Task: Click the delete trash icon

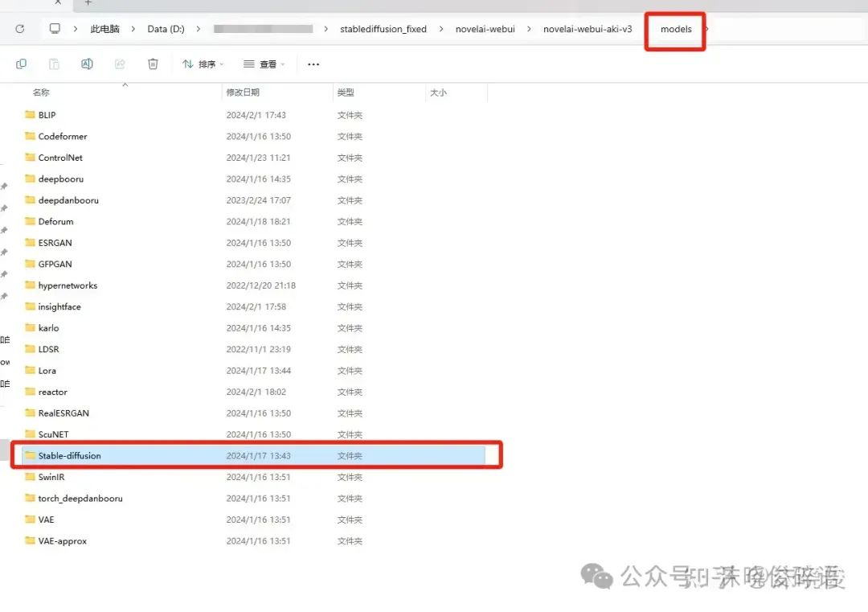Action: point(153,64)
